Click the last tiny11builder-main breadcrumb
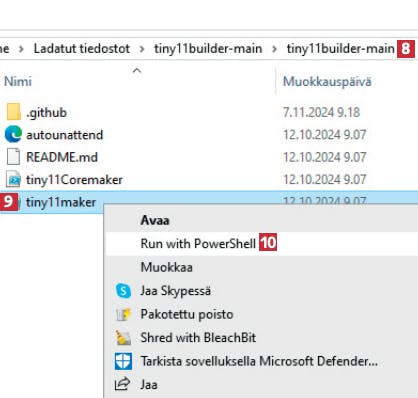 pyautogui.click(x=341, y=49)
